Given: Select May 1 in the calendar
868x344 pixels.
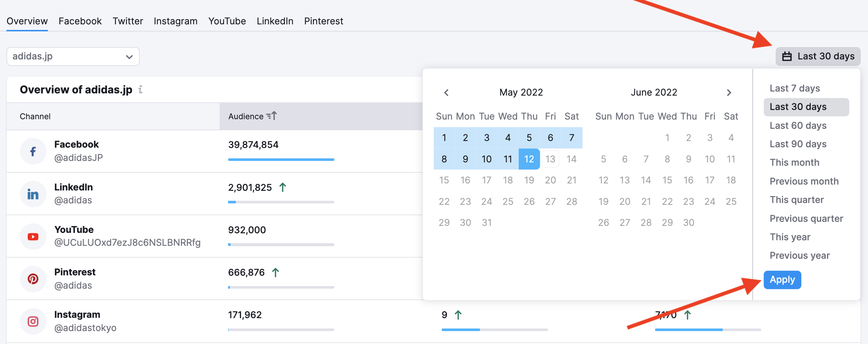Looking at the screenshot, I should (444, 138).
